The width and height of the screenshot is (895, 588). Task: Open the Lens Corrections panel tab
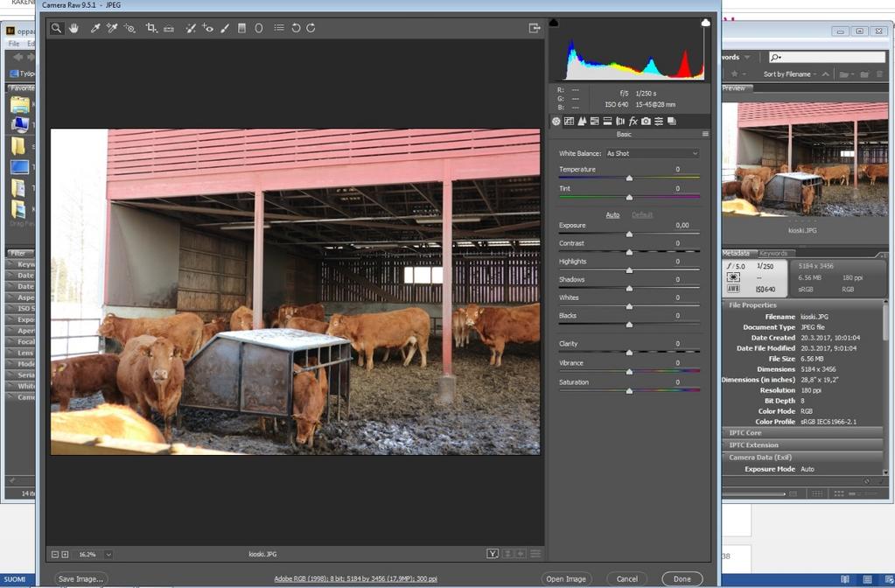tap(620, 121)
